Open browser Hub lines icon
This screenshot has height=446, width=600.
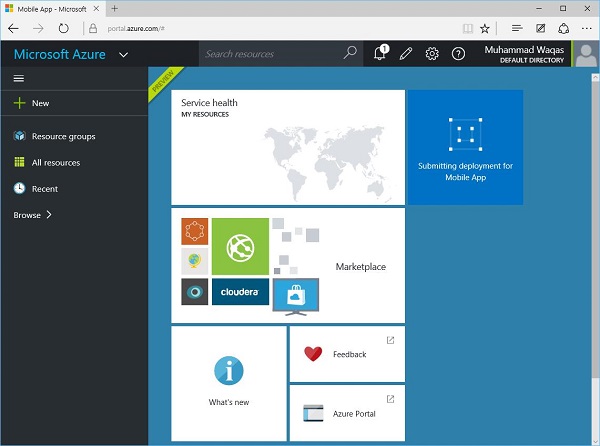click(517, 28)
